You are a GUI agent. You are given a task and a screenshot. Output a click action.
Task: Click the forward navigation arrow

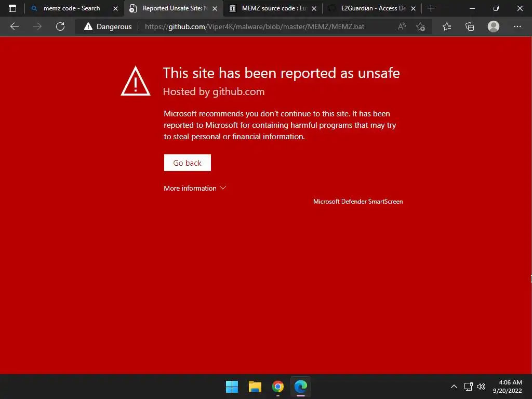coord(37,26)
